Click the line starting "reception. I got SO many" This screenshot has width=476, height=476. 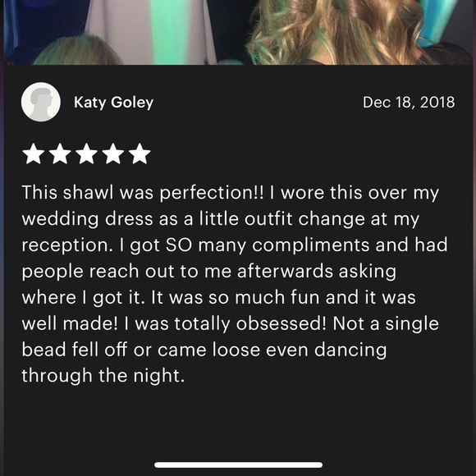235,245
